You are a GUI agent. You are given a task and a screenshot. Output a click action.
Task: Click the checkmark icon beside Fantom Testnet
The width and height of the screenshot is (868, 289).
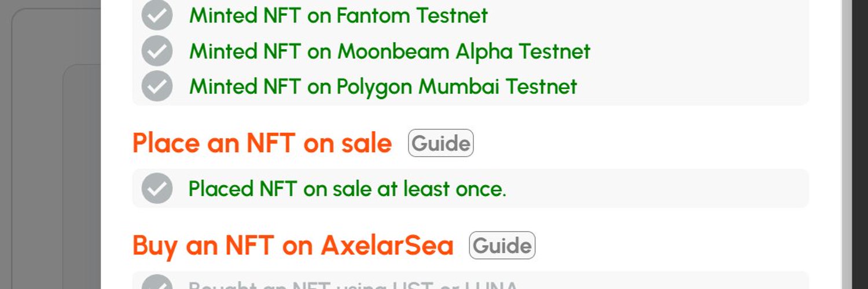coord(157,15)
